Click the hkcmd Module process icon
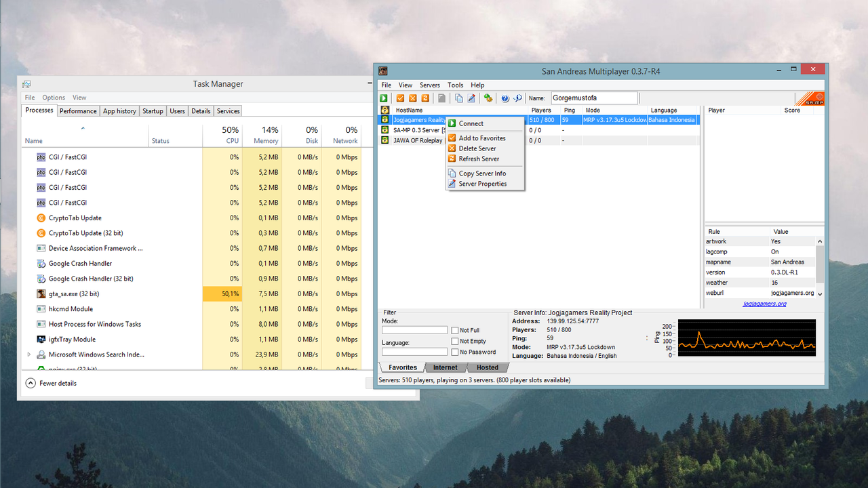This screenshot has height=488, width=868. [x=41, y=309]
